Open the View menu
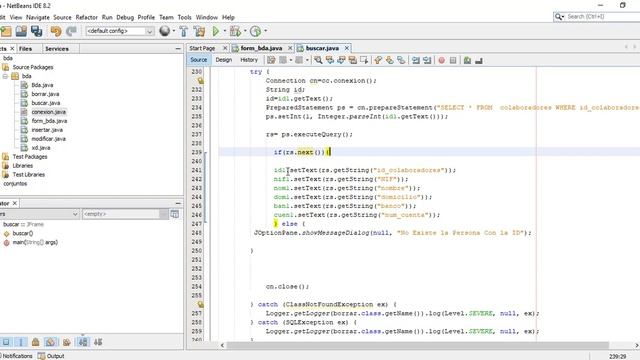 tap(16, 17)
